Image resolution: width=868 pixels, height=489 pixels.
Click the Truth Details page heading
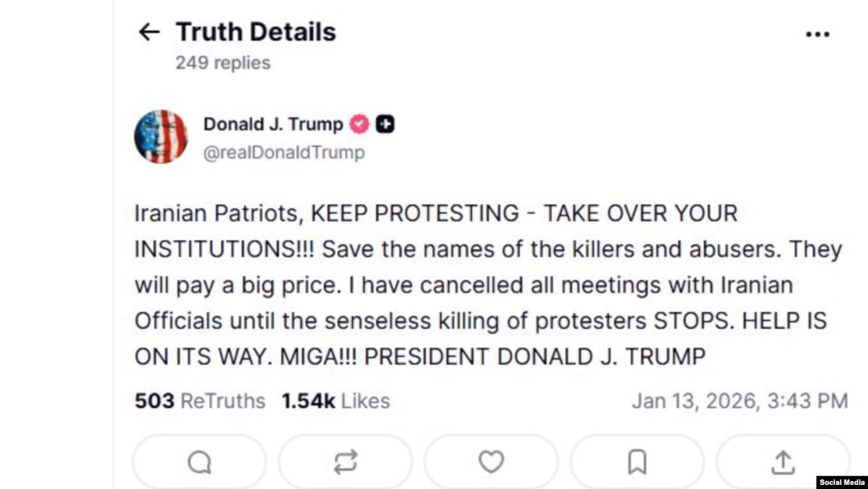coord(256,32)
